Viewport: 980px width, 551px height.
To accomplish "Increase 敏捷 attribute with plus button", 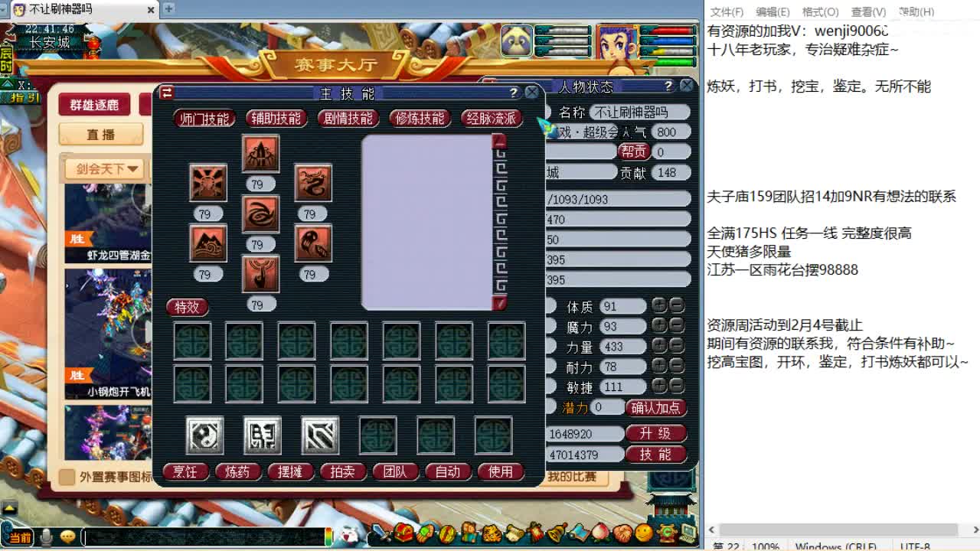I will (x=658, y=386).
